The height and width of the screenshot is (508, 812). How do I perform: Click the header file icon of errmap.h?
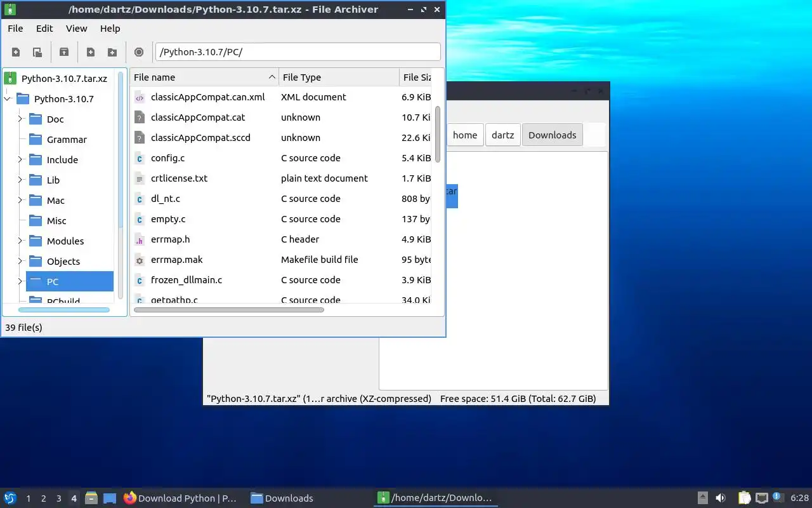140,239
